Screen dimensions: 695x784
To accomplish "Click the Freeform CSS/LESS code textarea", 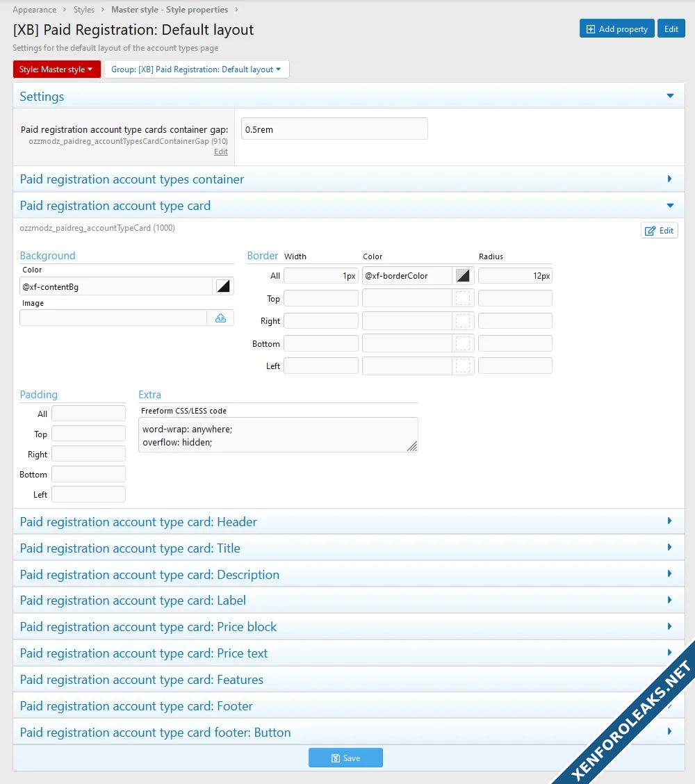I will click(x=278, y=435).
